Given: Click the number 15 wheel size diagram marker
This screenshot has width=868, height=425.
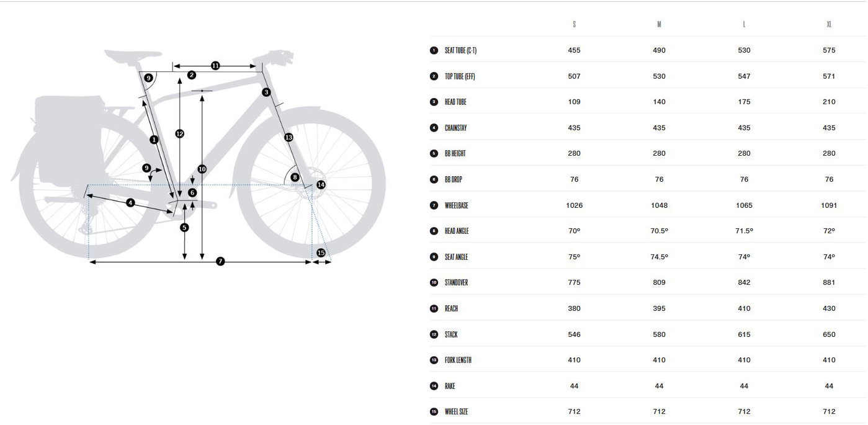Looking at the screenshot, I should click(x=321, y=253).
